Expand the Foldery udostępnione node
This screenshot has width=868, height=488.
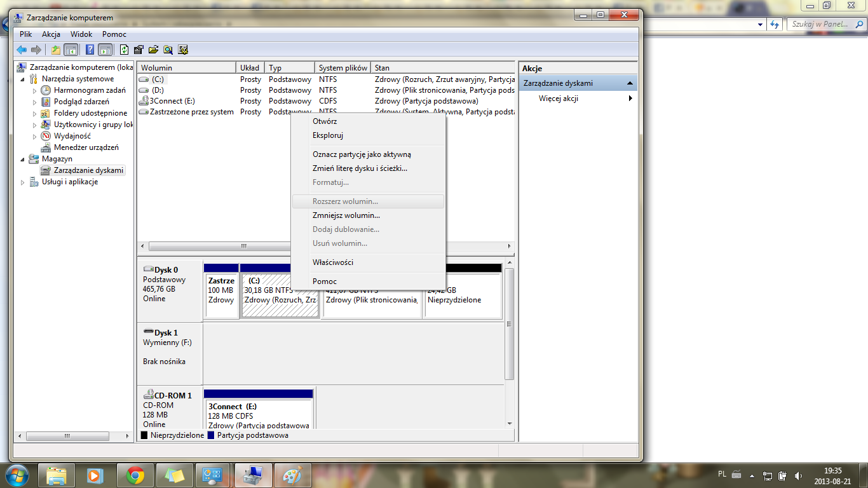tap(35, 113)
